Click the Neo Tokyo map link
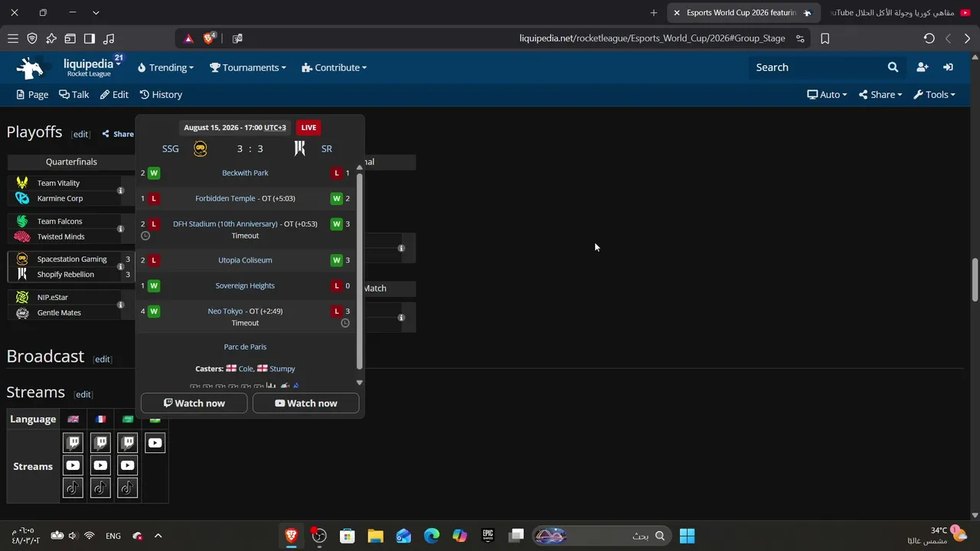This screenshot has height=551, width=980. (225, 311)
